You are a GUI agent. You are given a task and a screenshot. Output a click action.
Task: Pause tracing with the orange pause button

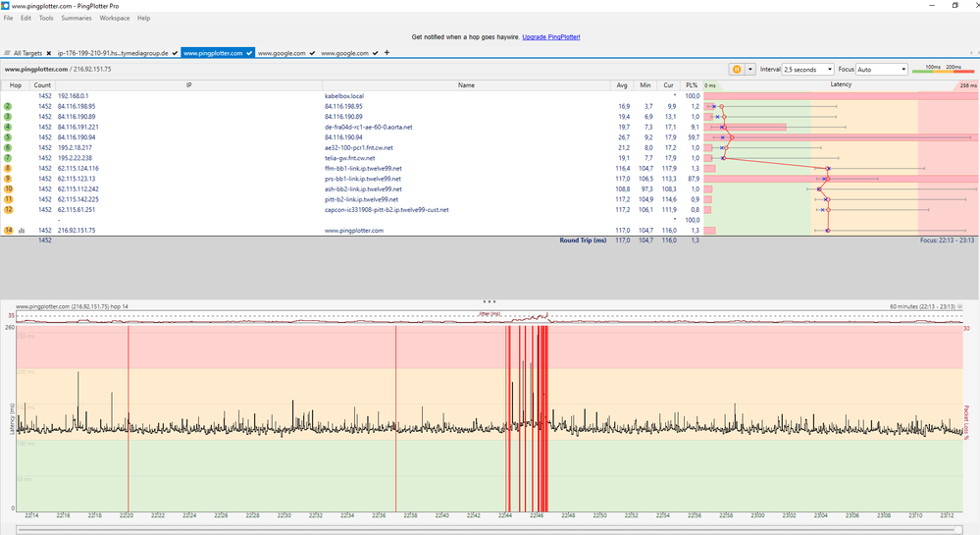click(x=737, y=70)
